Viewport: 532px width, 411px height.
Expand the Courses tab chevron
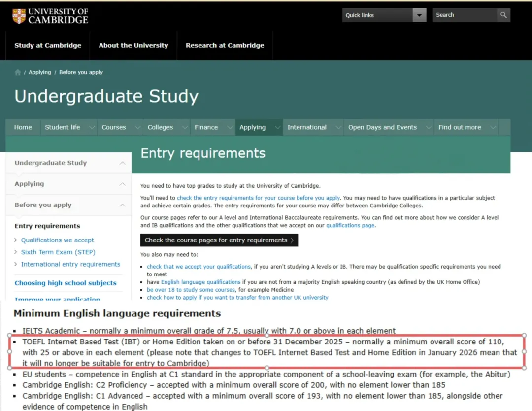136,127
